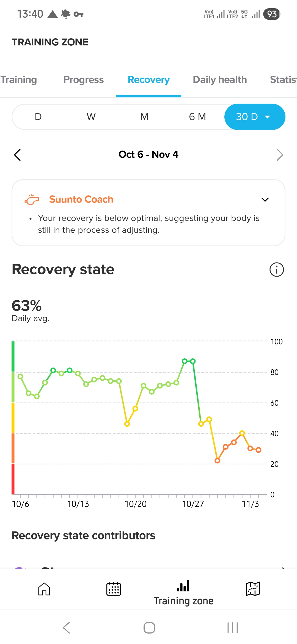Collapse the Suunto Coach card chevron
The image size is (297, 644).
tap(265, 200)
